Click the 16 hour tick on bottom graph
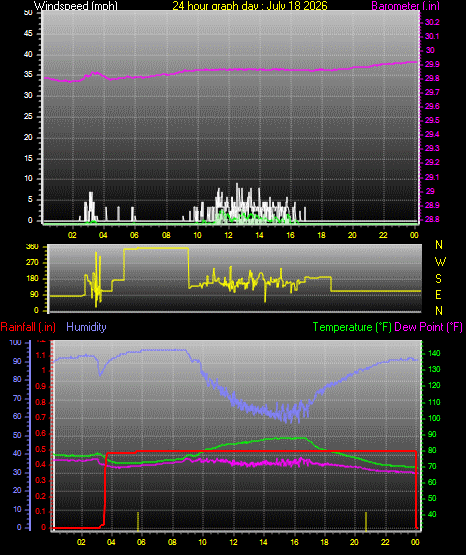 pyautogui.click(x=294, y=542)
